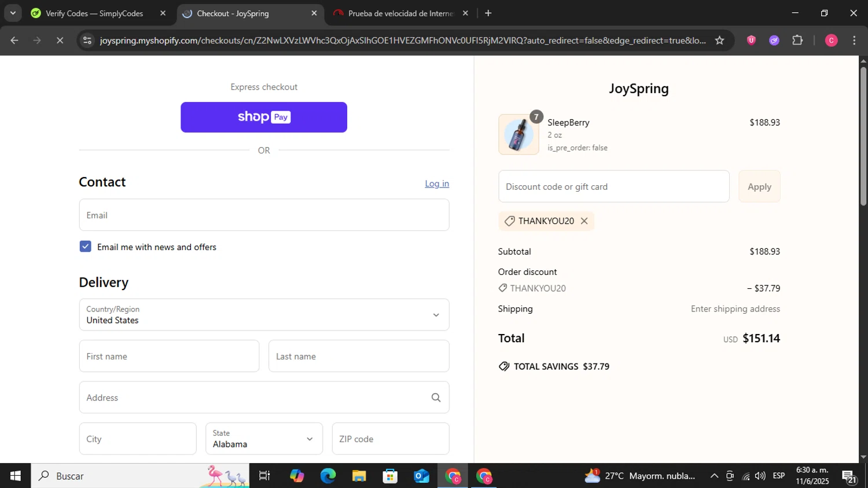Open the purple shield extension icon
Viewport: 868px width, 488px height.
[751, 41]
